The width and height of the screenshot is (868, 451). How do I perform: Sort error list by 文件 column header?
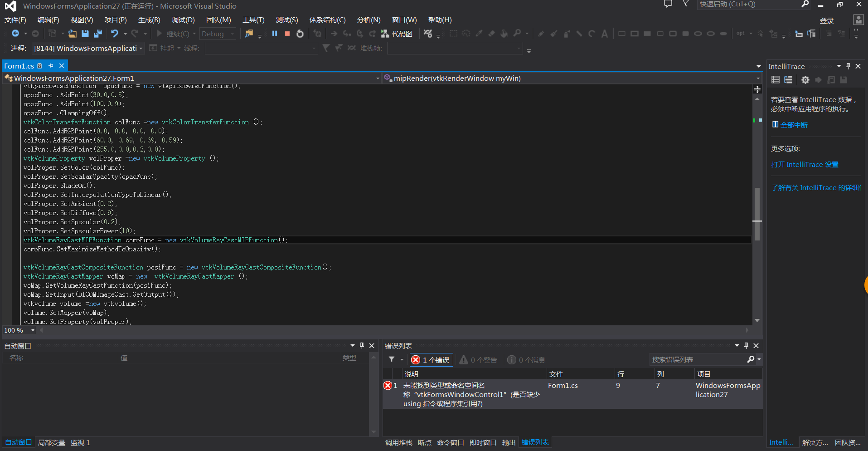click(x=580, y=374)
